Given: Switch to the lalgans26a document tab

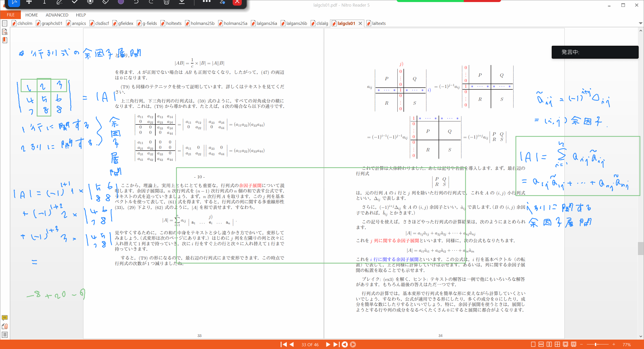Looking at the screenshot, I should (264, 23).
